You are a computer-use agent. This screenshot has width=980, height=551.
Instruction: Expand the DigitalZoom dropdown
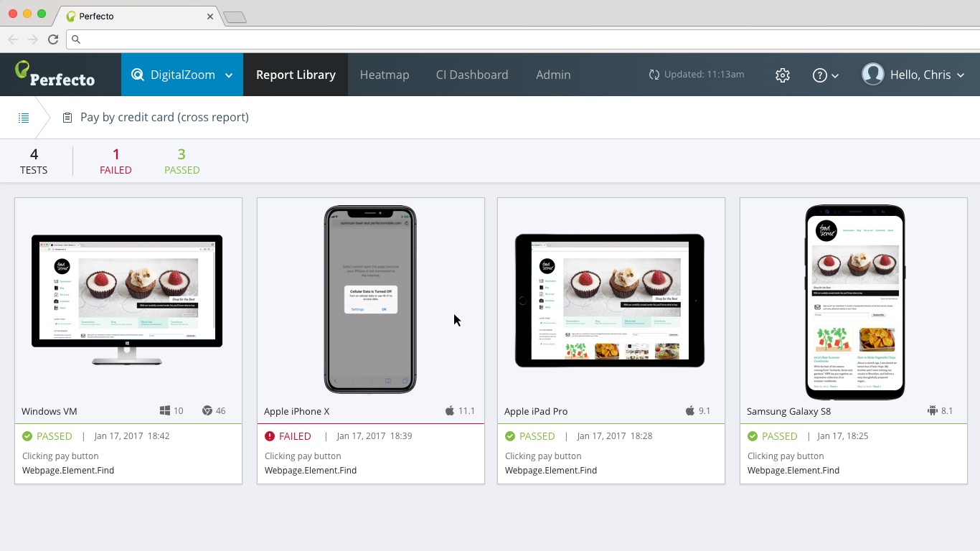click(x=228, y=75)
